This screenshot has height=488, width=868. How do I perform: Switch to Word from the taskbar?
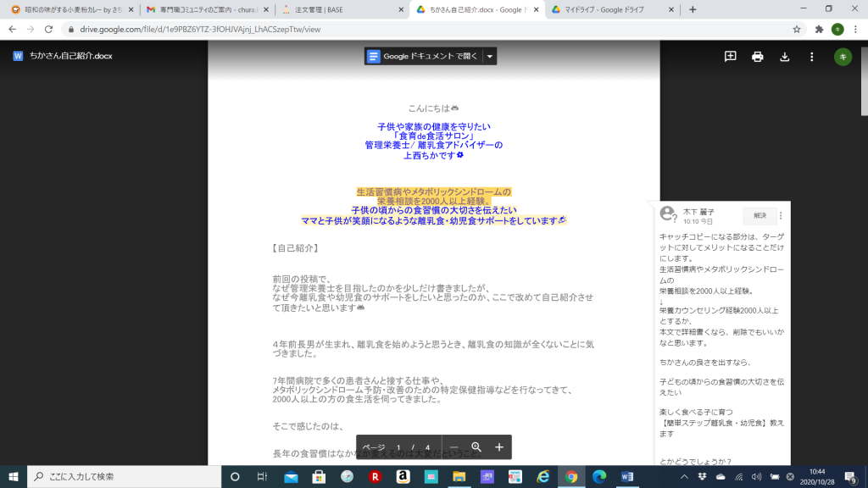[627, 476]
